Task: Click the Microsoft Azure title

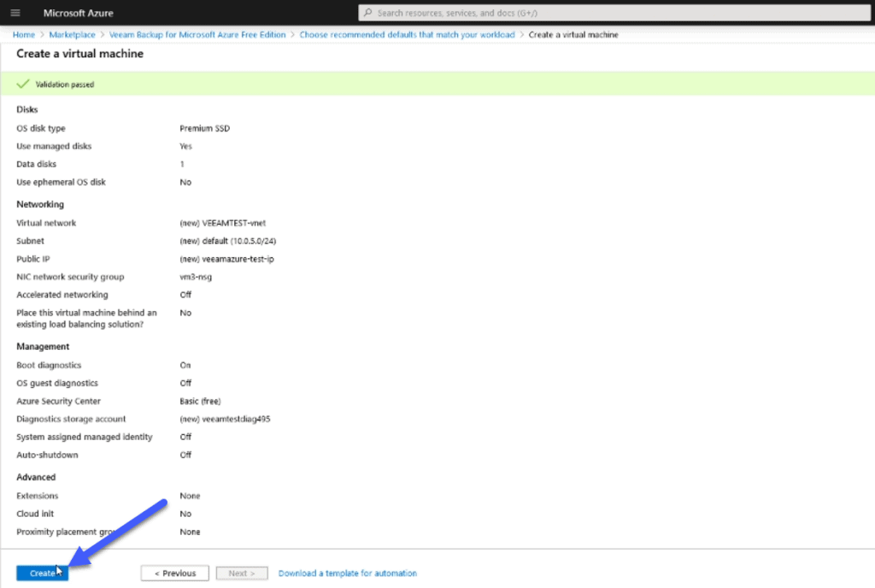Action: [x=78, y=13]
